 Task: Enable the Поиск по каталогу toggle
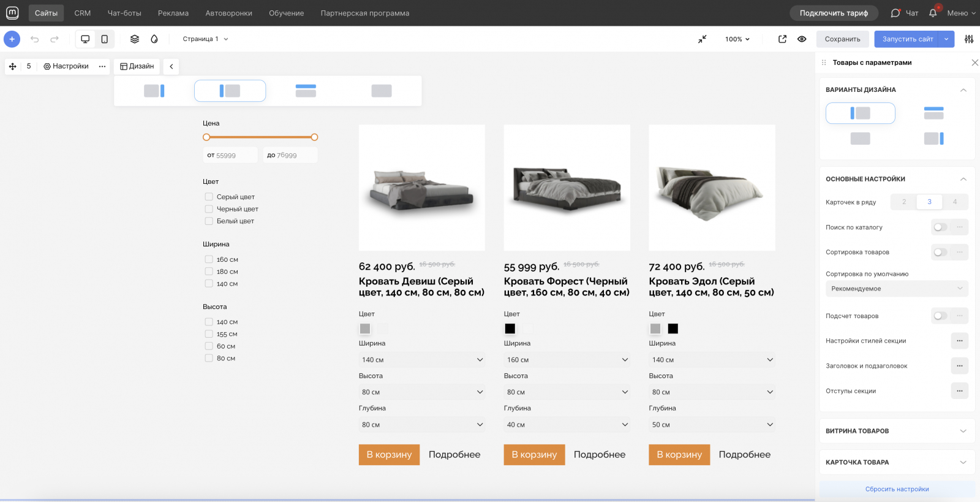(940, 227)
